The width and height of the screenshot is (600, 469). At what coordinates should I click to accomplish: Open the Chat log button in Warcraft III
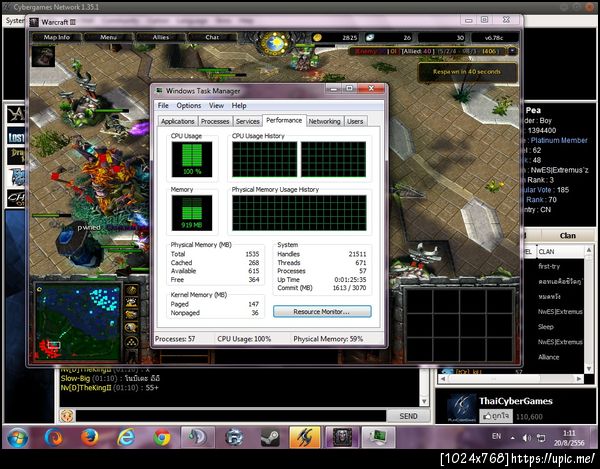(x=212, y=37)
